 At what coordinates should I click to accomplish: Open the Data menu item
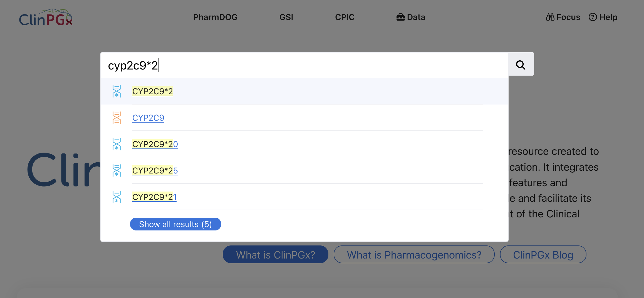tap(411, 17)
